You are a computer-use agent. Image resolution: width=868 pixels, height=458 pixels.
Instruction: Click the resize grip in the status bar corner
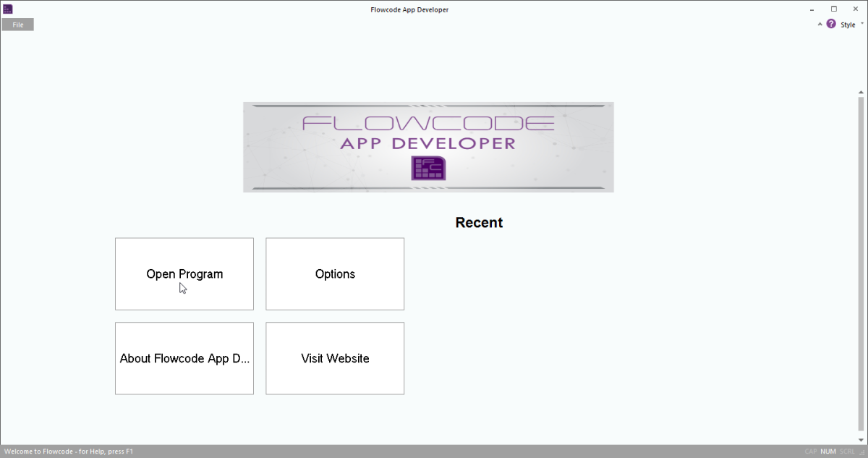(x=864, y=452)
